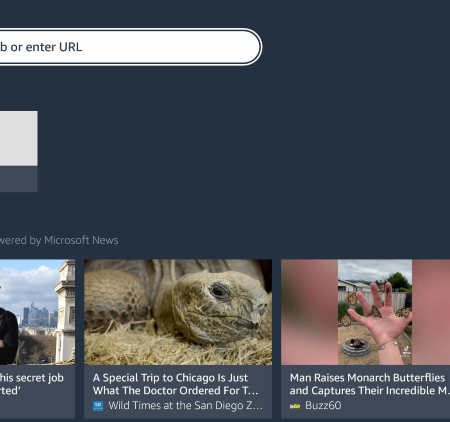The width and height of the screenshot is (450, 422).
Task: Click the TikTok watermark on butterfly video
Action: tap(406, 350)
